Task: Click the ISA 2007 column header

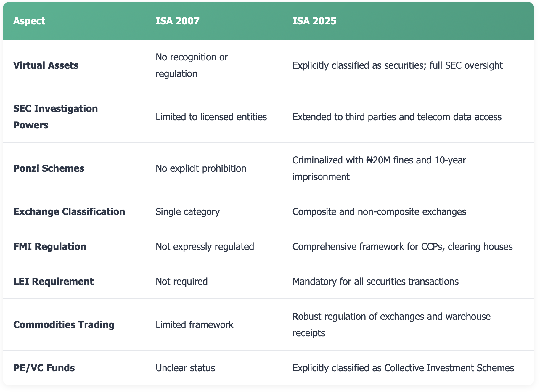Action: click(177, 21)
